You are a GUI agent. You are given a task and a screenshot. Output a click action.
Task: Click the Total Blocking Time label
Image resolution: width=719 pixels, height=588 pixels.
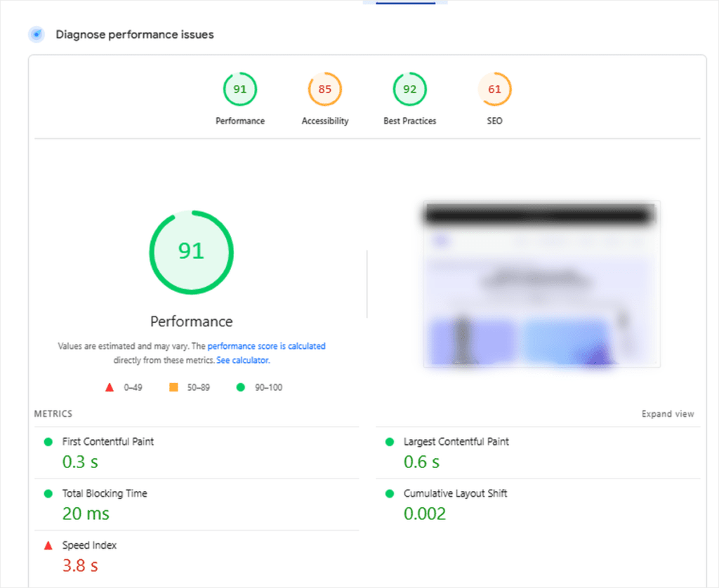105,493
